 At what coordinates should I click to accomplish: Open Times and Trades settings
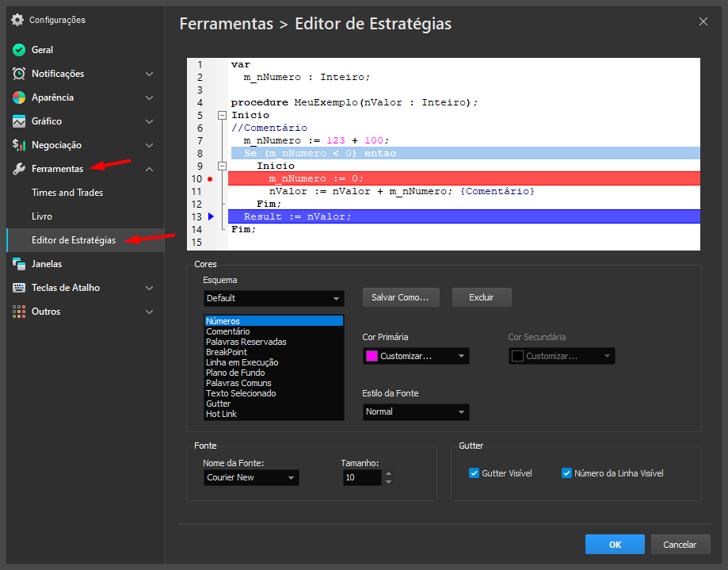point(67,193)
